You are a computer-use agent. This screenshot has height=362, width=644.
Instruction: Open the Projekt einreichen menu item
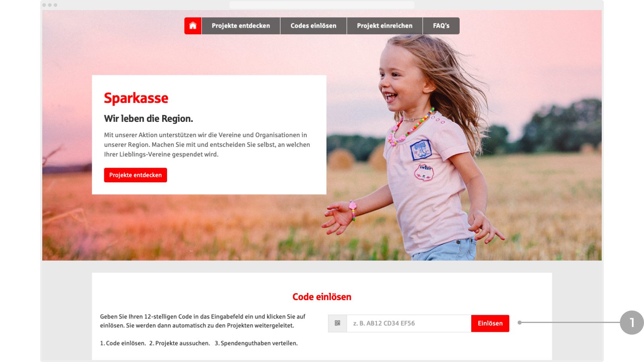click(x=385, y=26)
